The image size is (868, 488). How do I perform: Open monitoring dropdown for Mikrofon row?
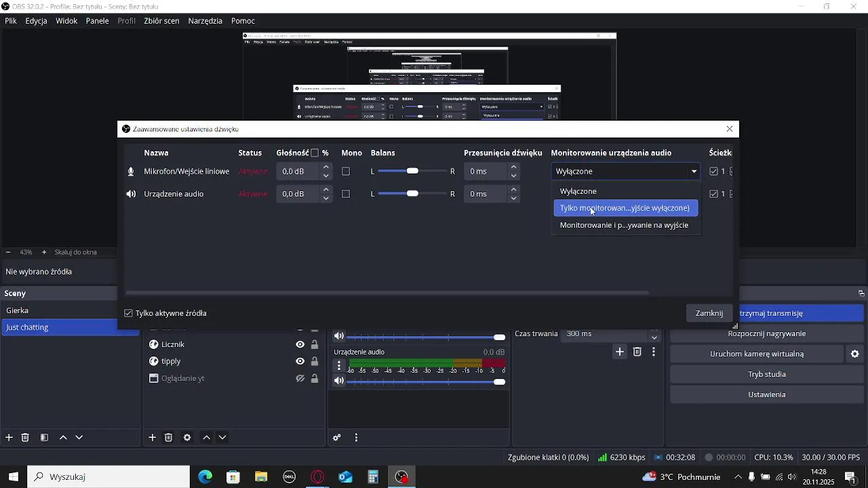[x=626, y=171]
